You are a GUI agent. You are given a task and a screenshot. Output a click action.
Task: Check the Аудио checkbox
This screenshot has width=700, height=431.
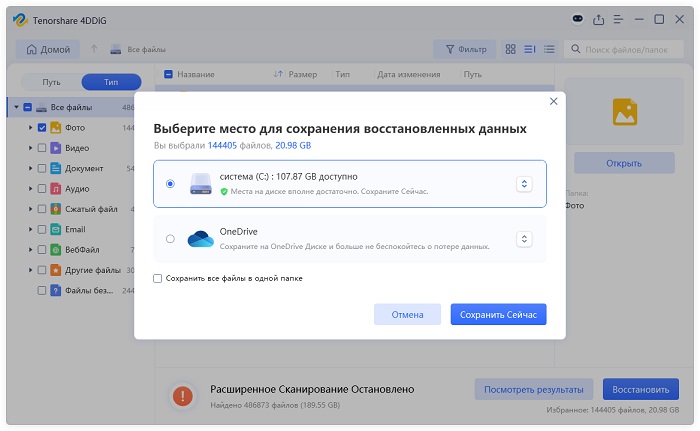pyautogui.click(x=42, y=188)
